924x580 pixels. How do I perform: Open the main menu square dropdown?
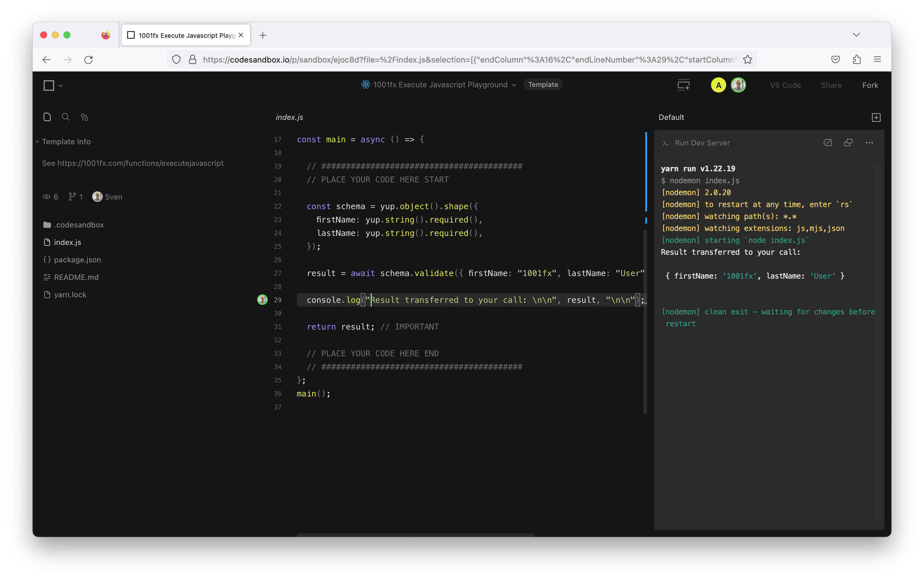coord(53,85)
